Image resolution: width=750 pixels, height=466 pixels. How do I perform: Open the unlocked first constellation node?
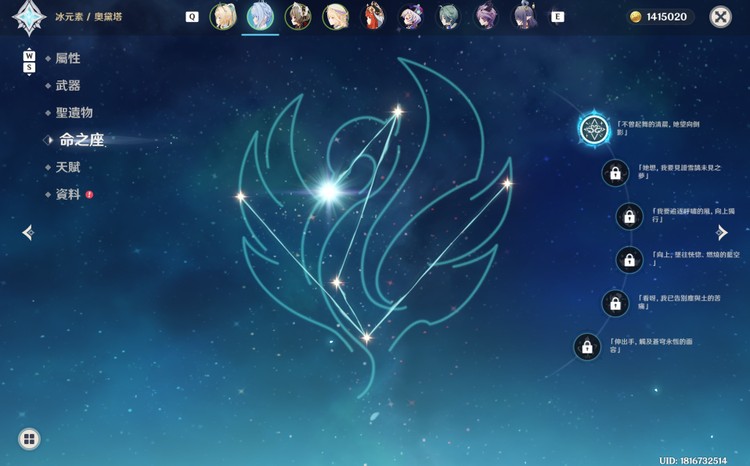[x=594, y=129]
